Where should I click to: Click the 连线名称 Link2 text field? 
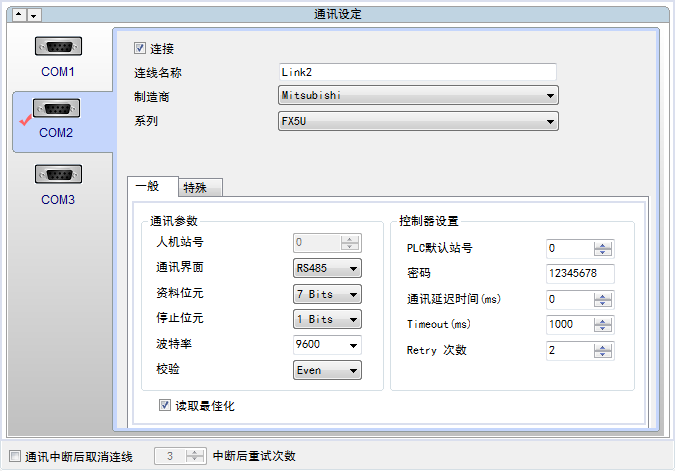417,72
